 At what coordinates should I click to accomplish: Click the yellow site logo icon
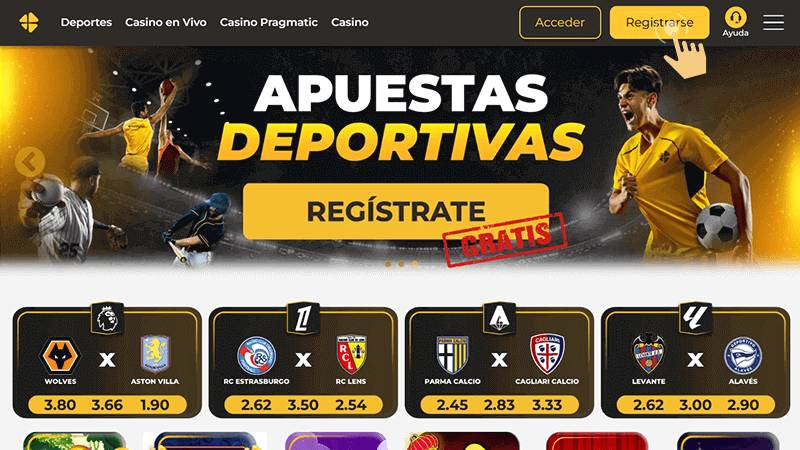click(x=29, y=22)
